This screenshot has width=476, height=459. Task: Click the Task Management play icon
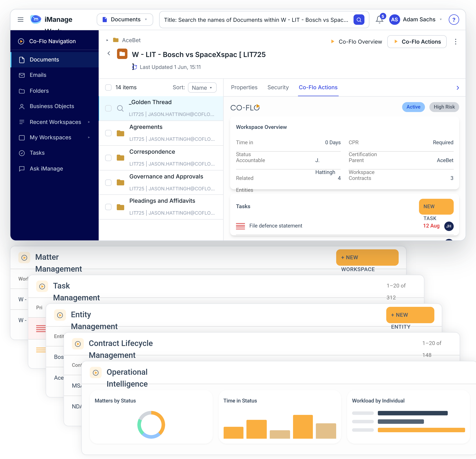click(x=42, y=286)
